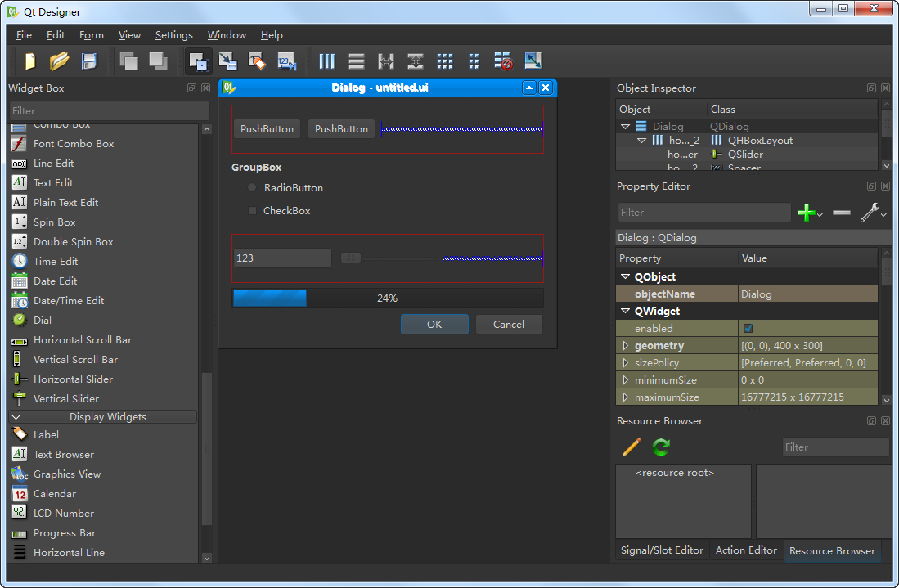Click Adjust Size toolbar icon
Viewport: 899px width, 588px height.
click(533, 61)
